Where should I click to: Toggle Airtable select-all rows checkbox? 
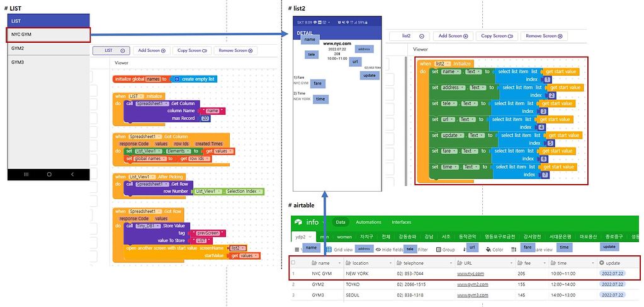pos(293,263)
